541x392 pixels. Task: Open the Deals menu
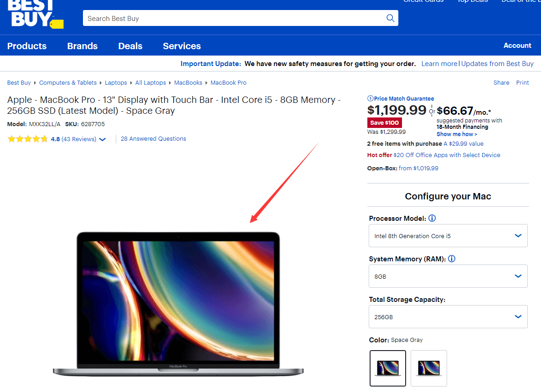130,46
